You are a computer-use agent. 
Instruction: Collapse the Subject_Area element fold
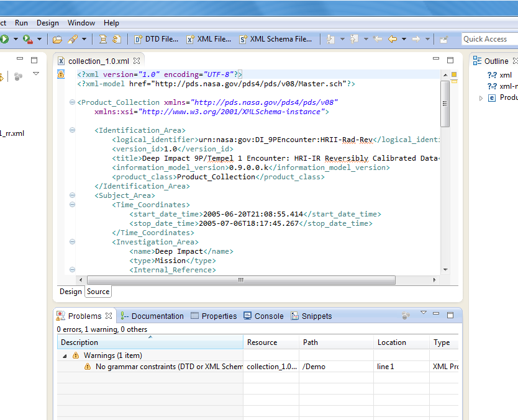pos(72,195)
